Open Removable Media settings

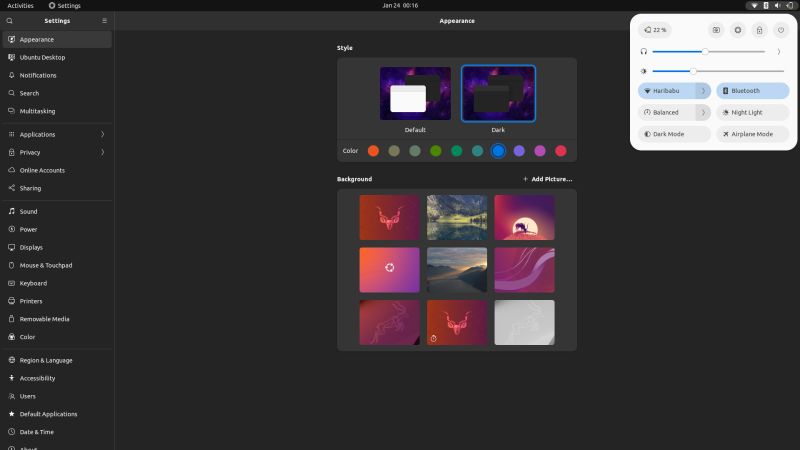[57, 319]
